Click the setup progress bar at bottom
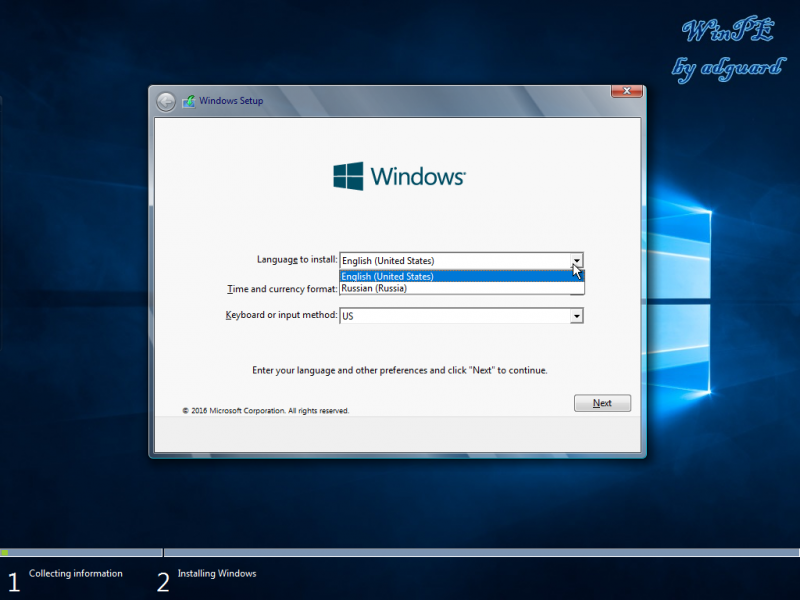 click(x=400, y=552)
